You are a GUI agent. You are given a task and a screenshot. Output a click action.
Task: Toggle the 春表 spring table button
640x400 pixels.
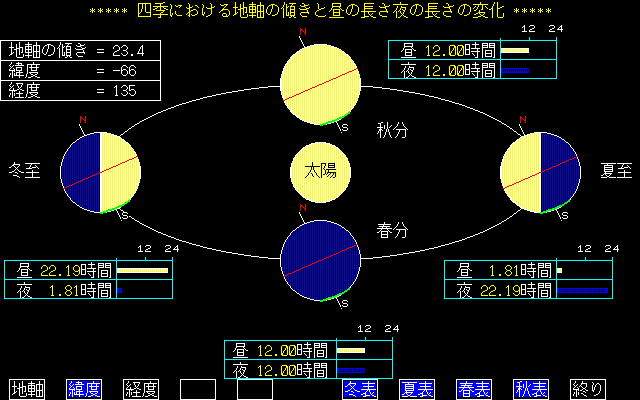472,389
